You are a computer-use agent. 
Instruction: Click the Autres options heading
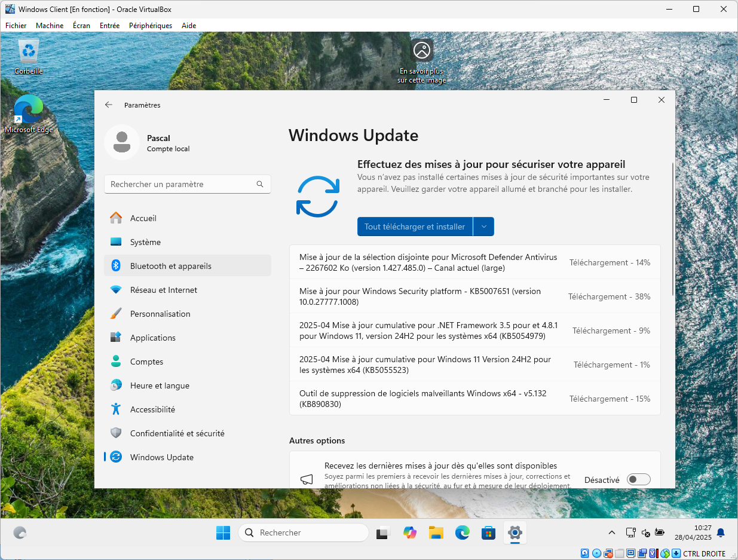tap(317, 440)
